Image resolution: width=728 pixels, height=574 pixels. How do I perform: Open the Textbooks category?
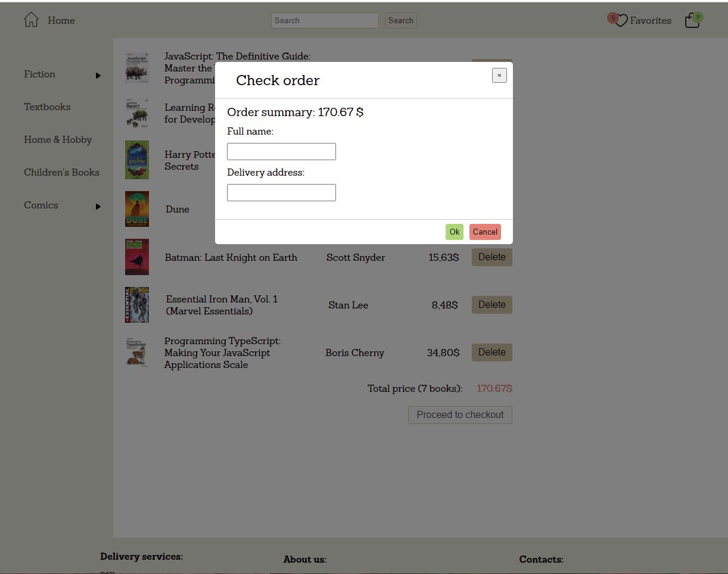pyautogui.click(x=47, y=107)
